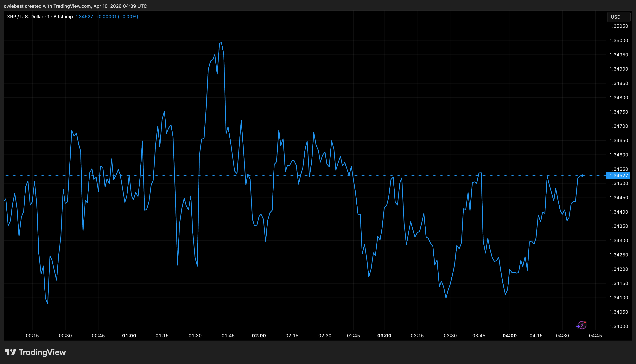Click the 01:00 label on time axis

pyautogui.click(x=129, y=336)
